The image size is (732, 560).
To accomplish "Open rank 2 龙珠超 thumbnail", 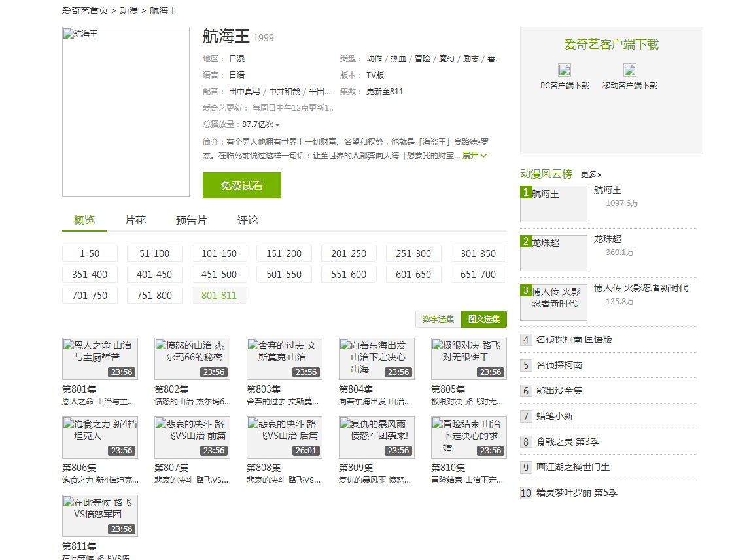I will tap(553, 253).
